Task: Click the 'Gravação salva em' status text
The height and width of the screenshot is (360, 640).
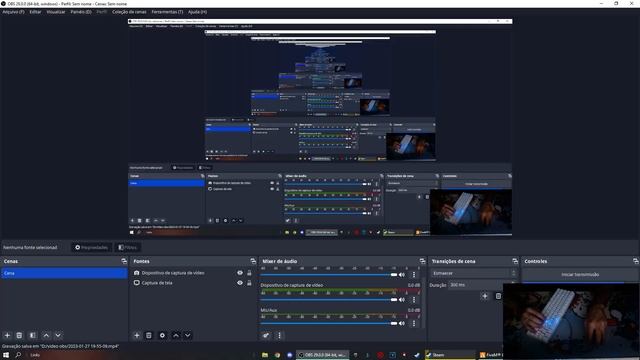Action: [x=60, y=346]
